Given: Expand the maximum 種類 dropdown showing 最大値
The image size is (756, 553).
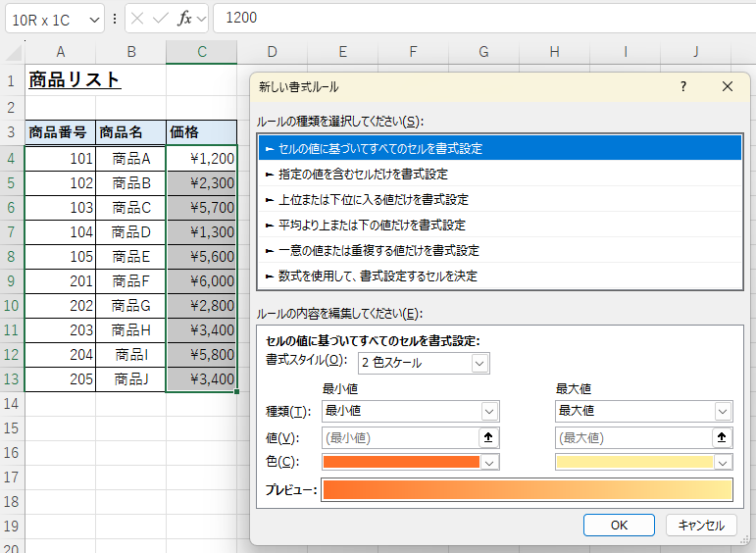Looking at the screenshot, I should pos(722,412).
